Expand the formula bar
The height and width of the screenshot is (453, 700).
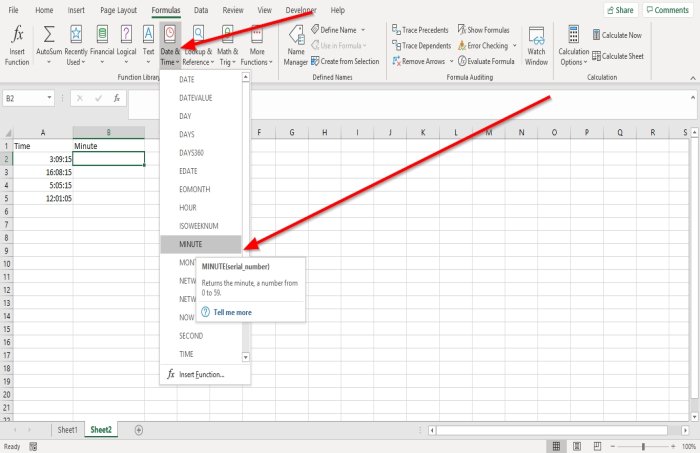click(693, 97)
